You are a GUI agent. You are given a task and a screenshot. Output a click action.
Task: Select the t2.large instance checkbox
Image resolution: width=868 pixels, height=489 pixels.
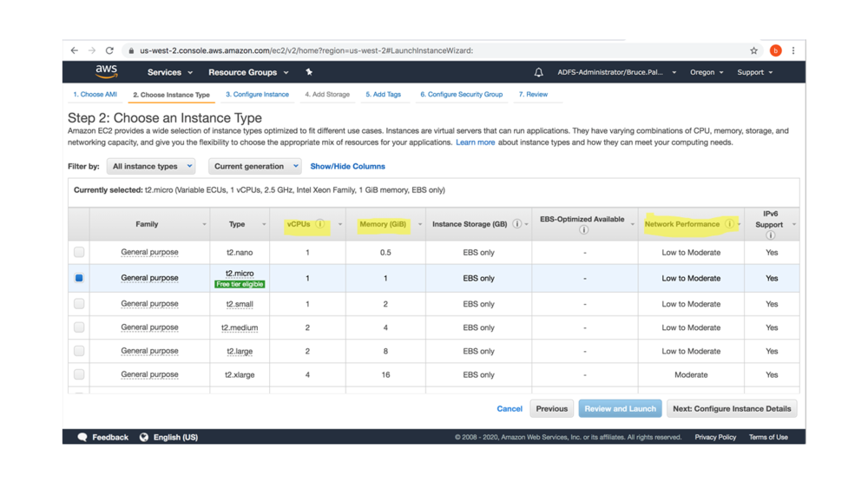tap(79, 351)
